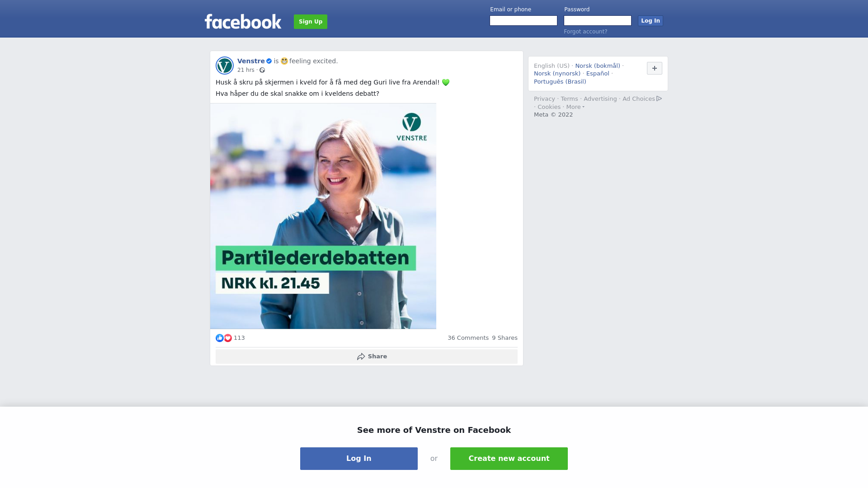
Task: Open the Forgot account? link
Action: (x=585, y=32)
